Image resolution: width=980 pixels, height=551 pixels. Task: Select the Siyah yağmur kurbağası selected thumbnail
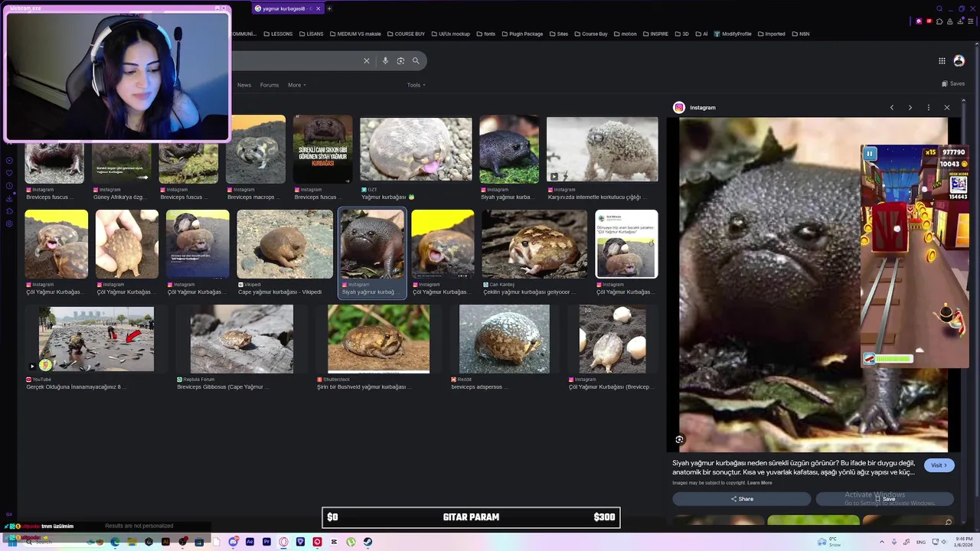(372, 244)
